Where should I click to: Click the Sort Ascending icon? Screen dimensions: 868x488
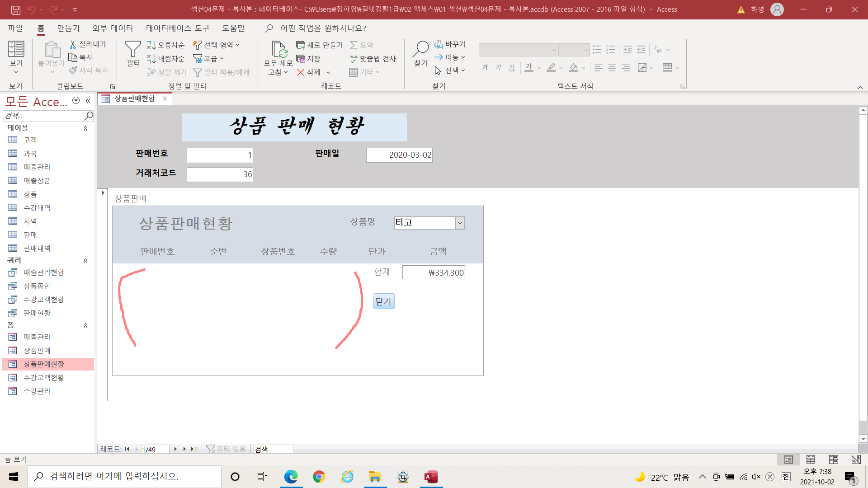point(151,45)
